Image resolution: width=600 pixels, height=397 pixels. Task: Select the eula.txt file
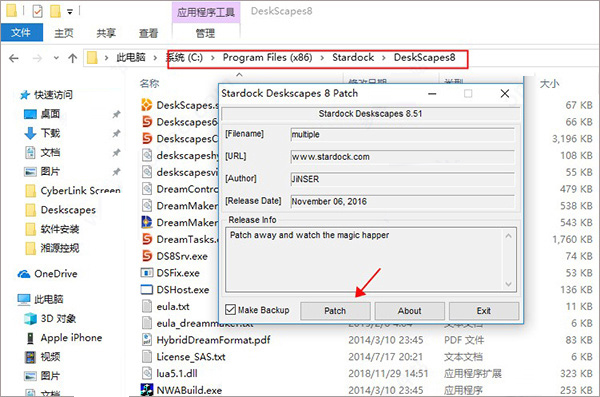pos(173,307)
